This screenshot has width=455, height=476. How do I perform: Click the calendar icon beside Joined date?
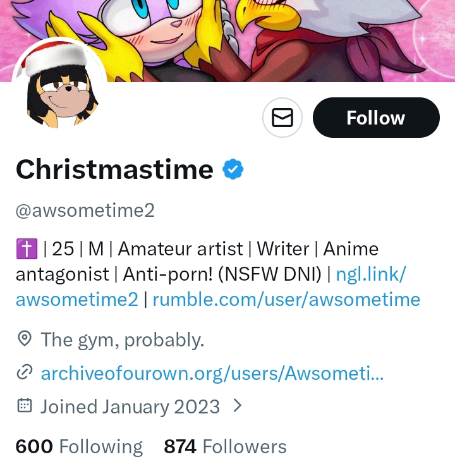click(24, 406)
